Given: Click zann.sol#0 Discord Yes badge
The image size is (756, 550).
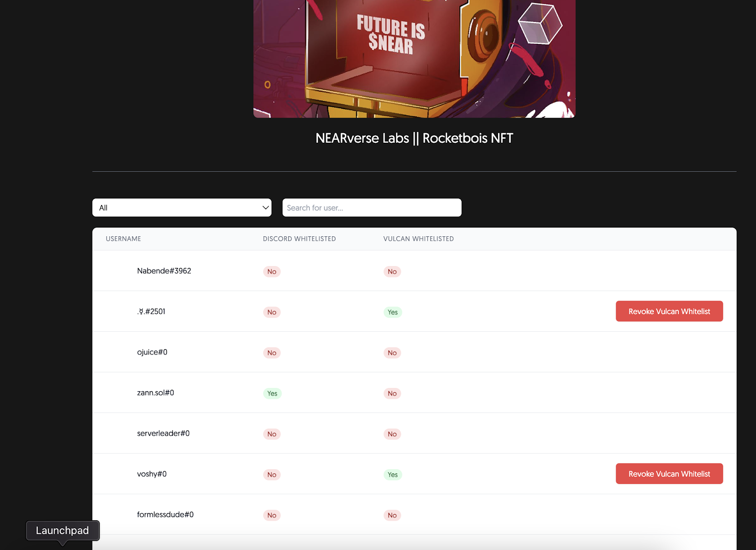Looking at the screenshot, I should coord(272,394).
